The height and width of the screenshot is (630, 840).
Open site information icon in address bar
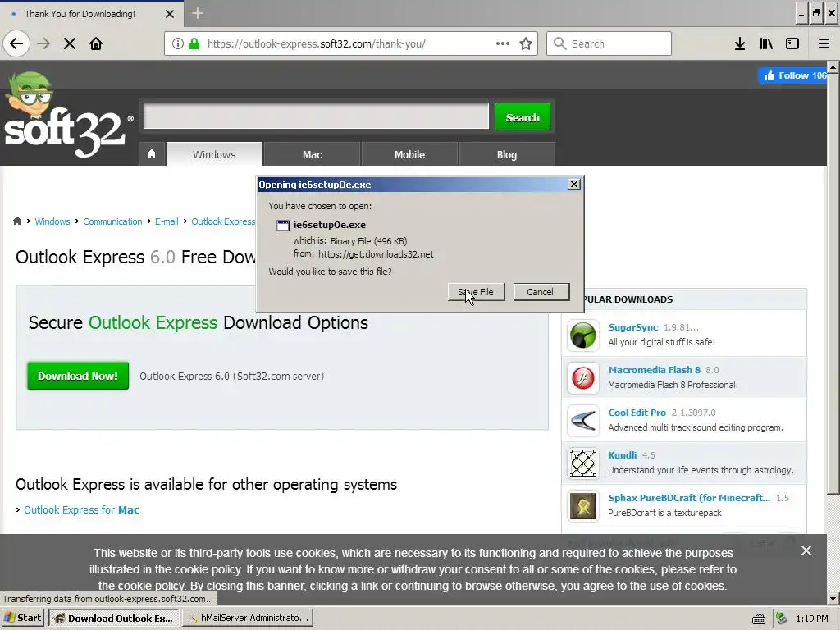[177, 43]
